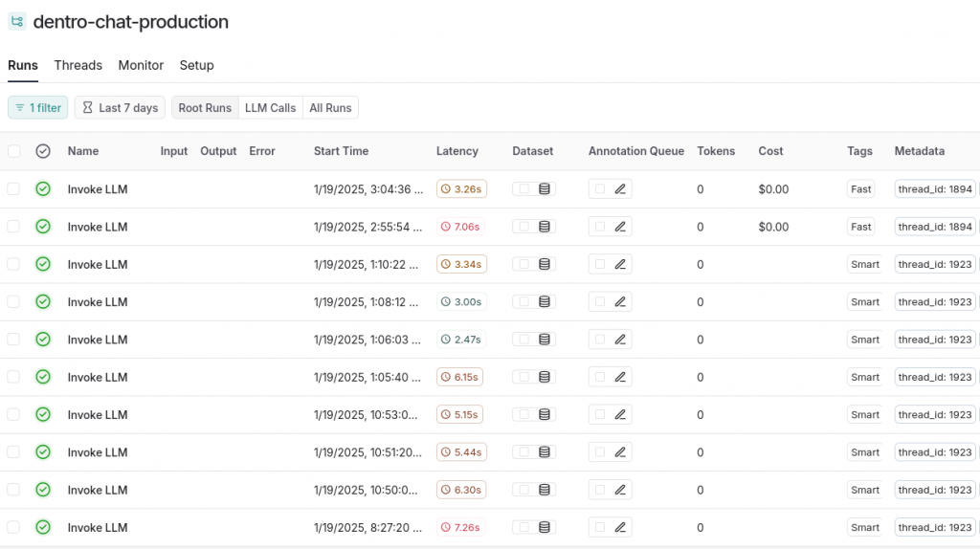
Task: Open the Monitor tab
Action: (x=141, y=65)
